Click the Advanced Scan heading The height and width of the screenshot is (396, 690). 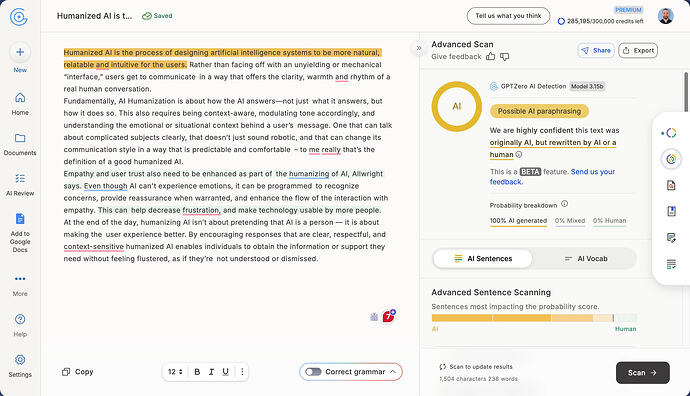tap(462, 44)
